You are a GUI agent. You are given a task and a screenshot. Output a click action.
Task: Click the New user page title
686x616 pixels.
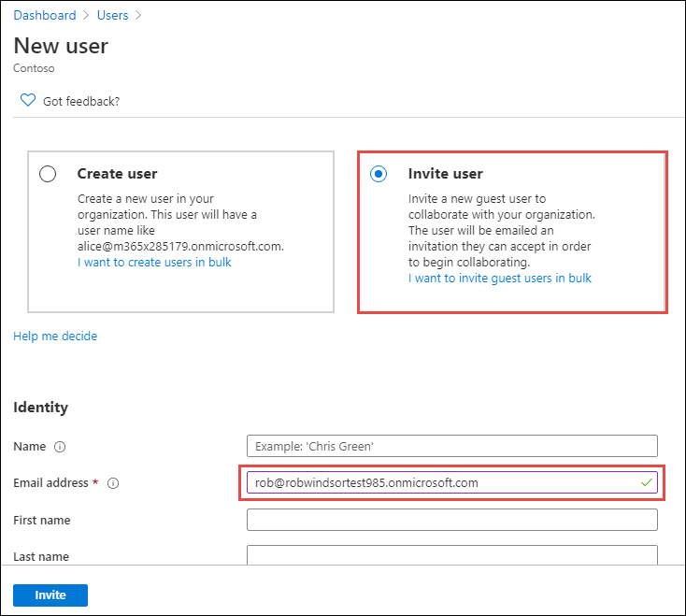coord(61,46)
